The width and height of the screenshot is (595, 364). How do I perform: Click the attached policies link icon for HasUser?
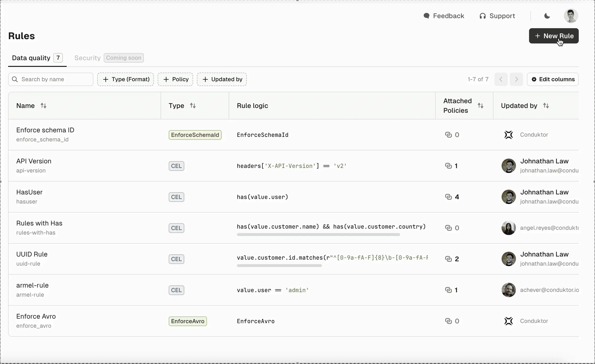pos(448,197)
